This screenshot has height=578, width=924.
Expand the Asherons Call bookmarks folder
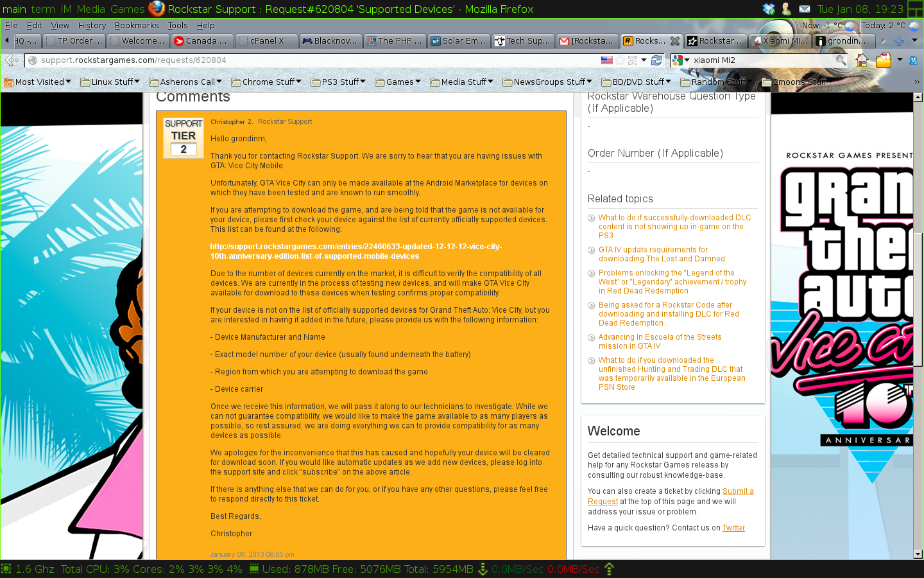pos(185,82)
